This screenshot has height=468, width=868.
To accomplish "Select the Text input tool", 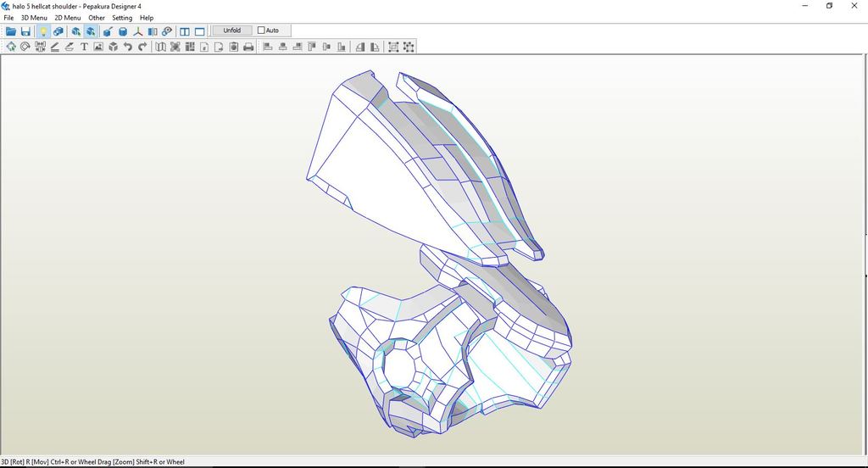I will (84, 47).
